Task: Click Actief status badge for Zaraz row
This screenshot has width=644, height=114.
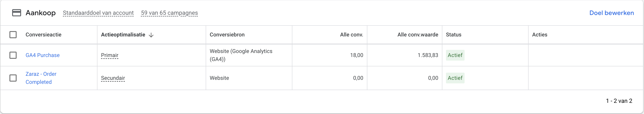Action: click(455, 78)
